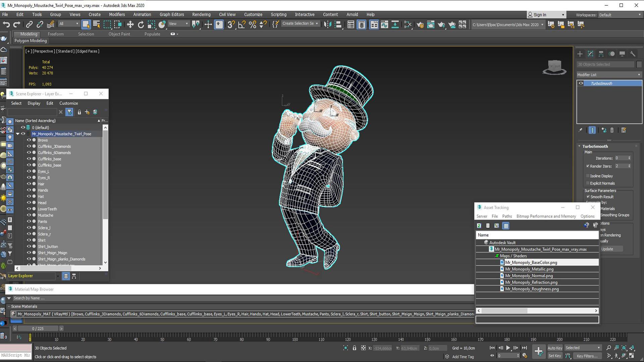Open the Modifiers menu
Image resolution: width=644 pixels, height=362 pixels.
tap(117, 14)
